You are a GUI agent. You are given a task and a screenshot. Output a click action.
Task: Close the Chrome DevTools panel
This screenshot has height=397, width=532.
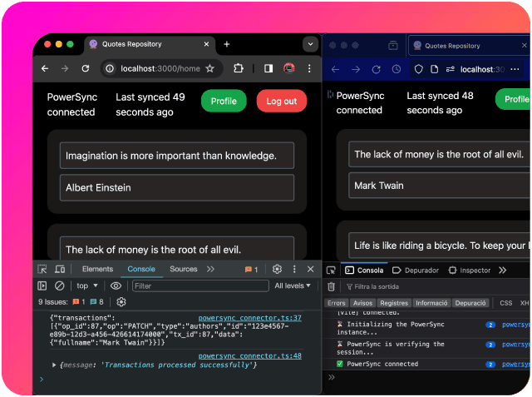coord(310,269)
